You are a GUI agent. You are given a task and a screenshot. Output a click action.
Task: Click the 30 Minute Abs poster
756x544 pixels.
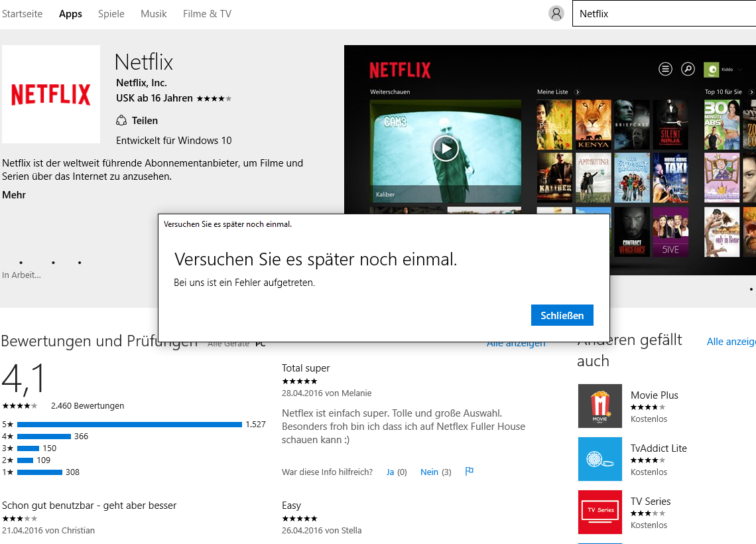(x=722, y=125)
